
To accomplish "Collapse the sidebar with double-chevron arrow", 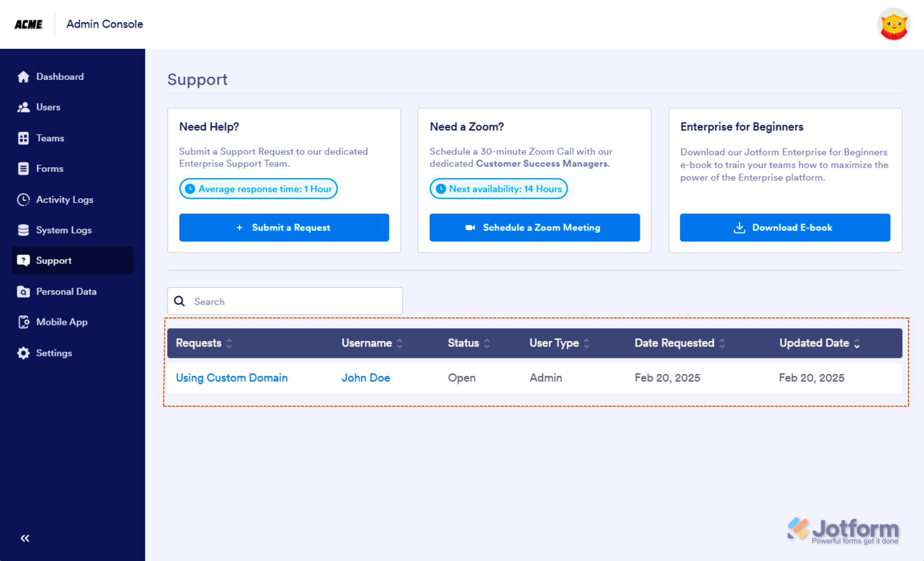I will click(x=25, y=538).
